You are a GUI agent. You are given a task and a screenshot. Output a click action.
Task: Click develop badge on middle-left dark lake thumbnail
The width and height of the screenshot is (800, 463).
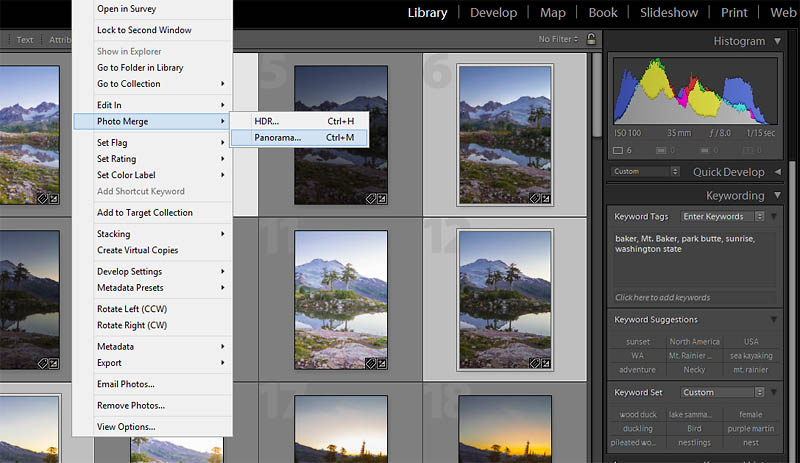coord(54,363)
